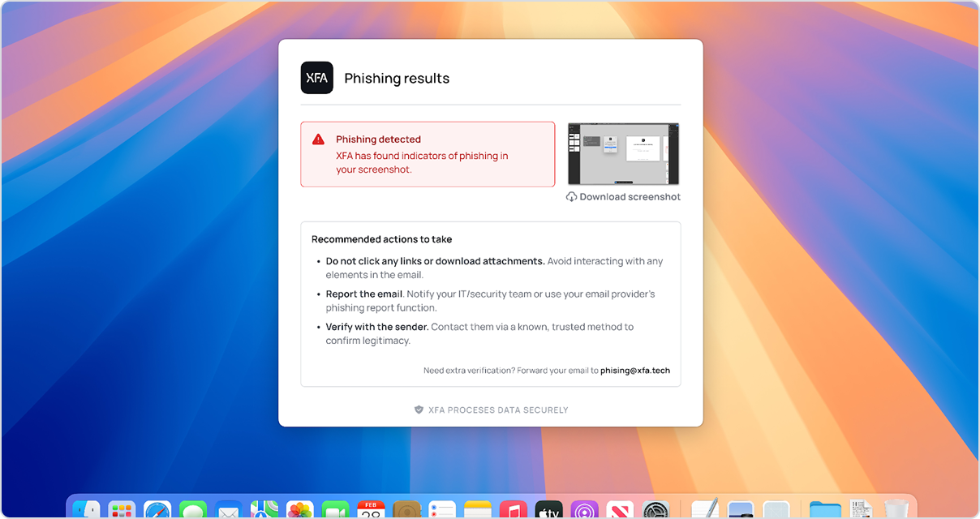Open Reminders from the Dock
The width and height of the screenshot is (980, 519).
[442, 510]
